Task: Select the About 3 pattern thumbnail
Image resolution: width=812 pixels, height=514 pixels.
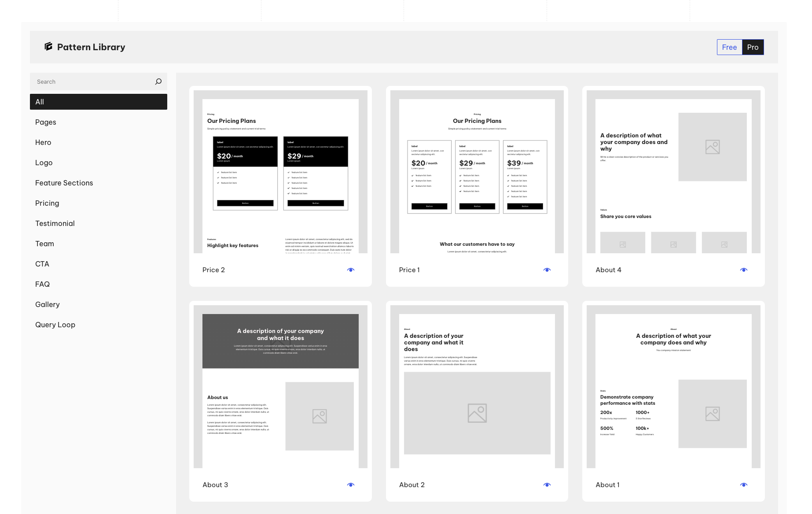Action: [280, 387]
